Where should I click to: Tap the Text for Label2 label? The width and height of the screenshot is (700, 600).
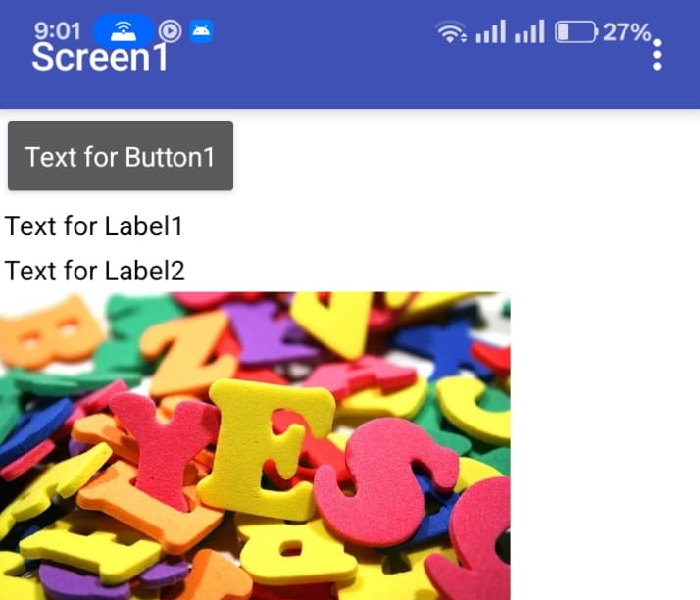[95, 271]
